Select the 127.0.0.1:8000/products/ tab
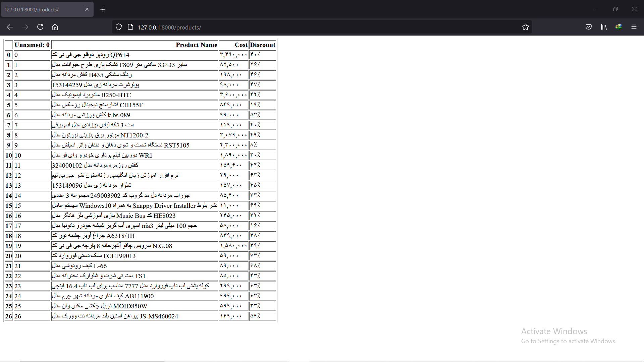 tap(40, 9)
